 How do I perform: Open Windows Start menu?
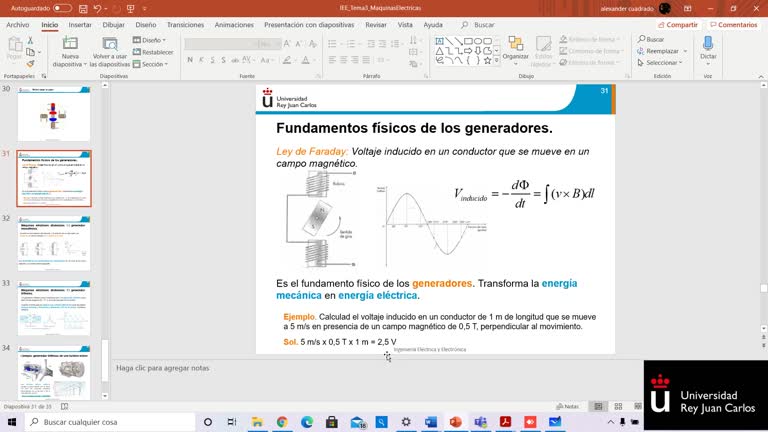click(12, 422)
